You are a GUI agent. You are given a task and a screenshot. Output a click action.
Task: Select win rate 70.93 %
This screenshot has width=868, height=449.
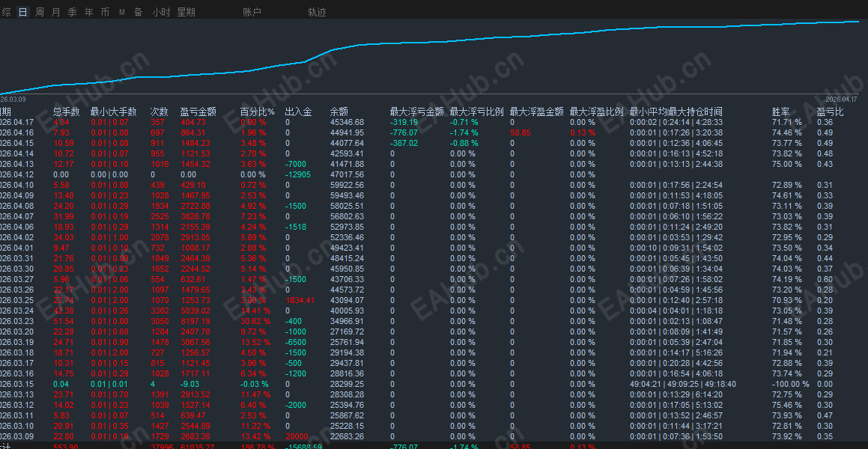tap(786, 300)
